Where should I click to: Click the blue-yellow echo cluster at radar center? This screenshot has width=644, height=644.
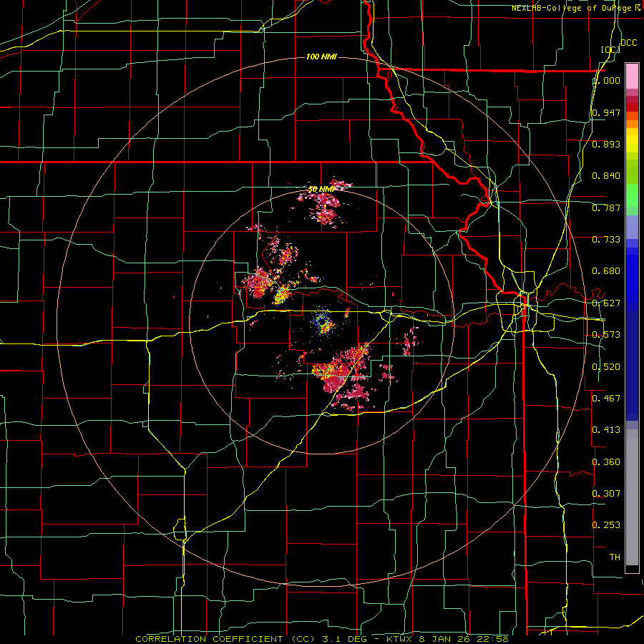(323, 323)
